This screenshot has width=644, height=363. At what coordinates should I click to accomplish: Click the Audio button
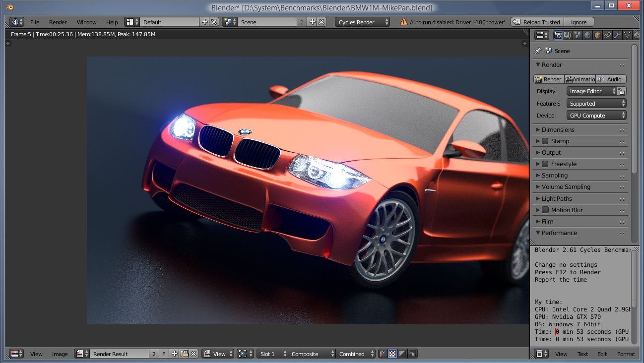[x=611, y=79]
